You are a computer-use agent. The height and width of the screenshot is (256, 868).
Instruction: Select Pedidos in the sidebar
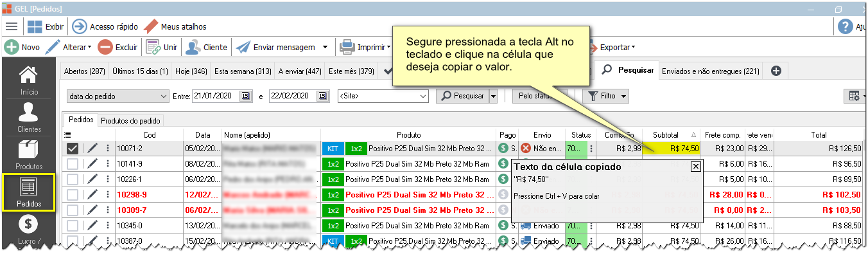tap(28, 192)
